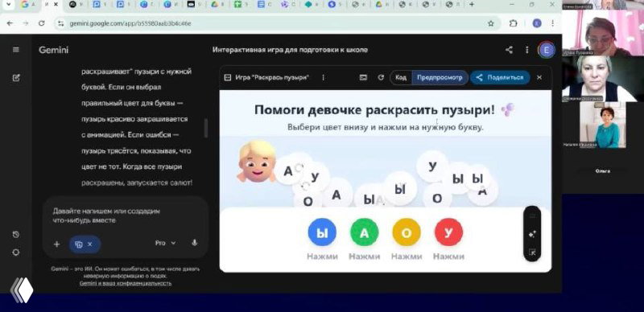Open the Pro model selector dropdown

(x=165, y=243)
